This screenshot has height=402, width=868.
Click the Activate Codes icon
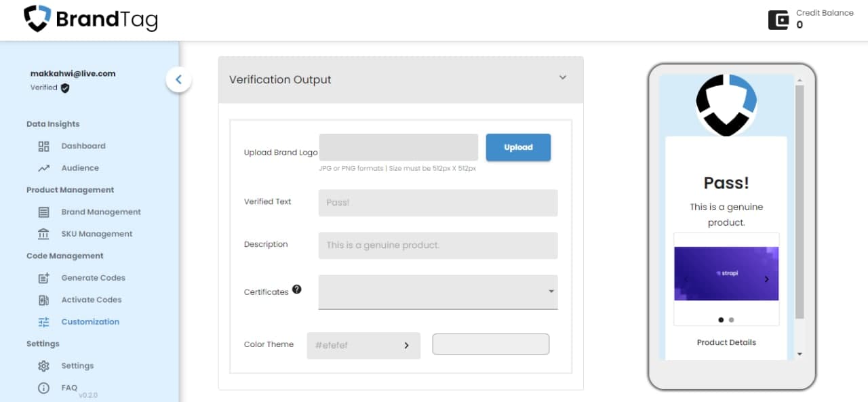[x=43, y=300]
